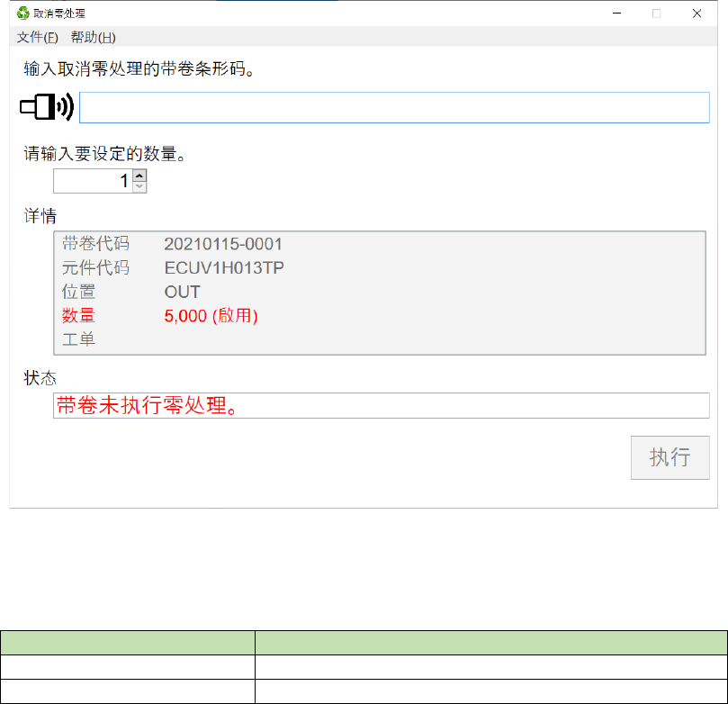728x704 pixels.
Task: Close the 取消零处理 window
Action: pyautogui.click(x=697, y=14)
